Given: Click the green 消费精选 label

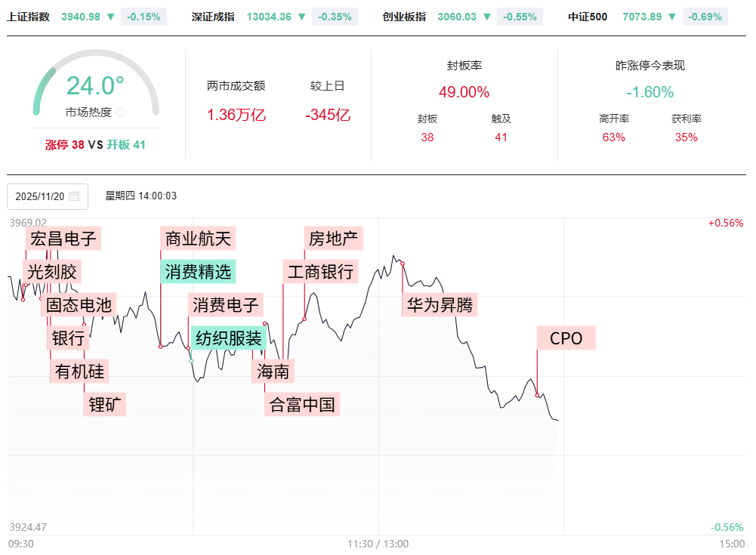Looking at the screenshot, I should coord(198,272).
